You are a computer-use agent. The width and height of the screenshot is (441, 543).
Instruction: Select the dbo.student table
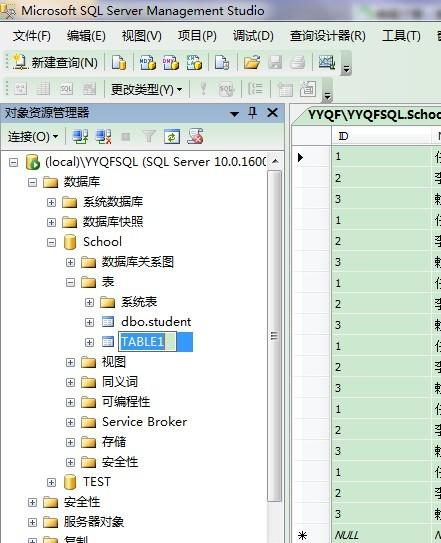pyautogui.click(x=156, y=322)
